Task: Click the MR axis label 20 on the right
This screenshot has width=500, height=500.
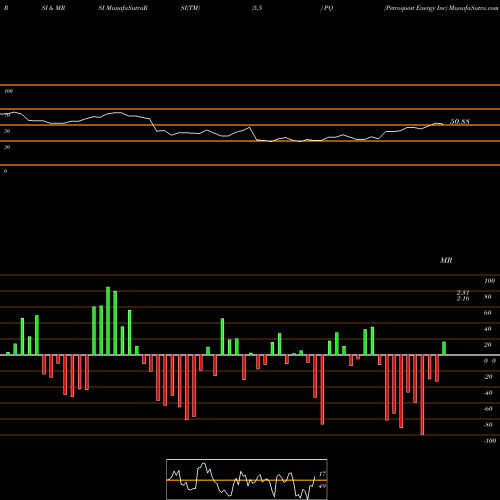Action: coord(488,345)
